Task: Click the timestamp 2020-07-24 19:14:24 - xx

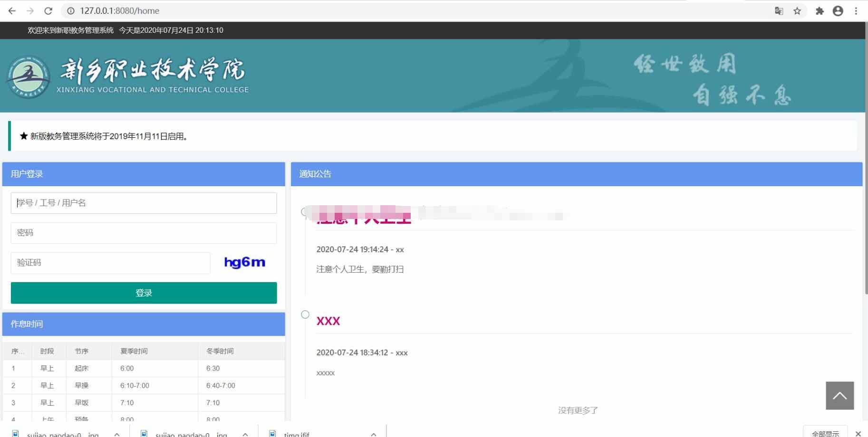Action: 360,249
